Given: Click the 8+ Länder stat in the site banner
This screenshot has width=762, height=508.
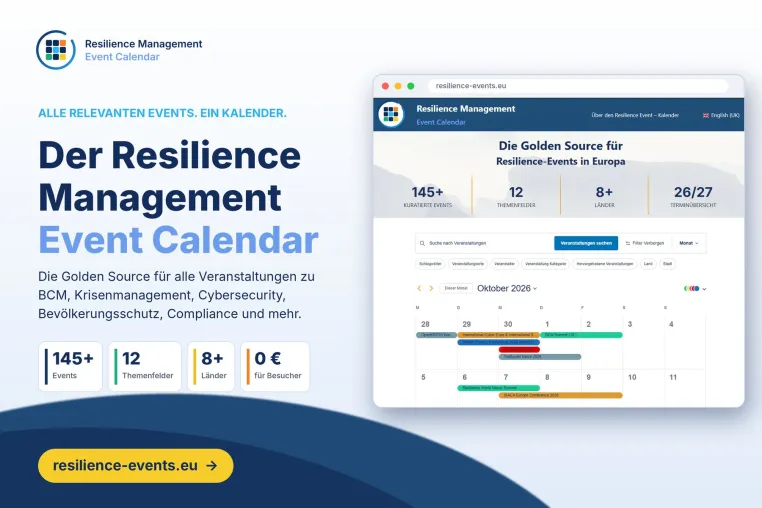Looking at the screenshot, I should (x=605, y=196).
